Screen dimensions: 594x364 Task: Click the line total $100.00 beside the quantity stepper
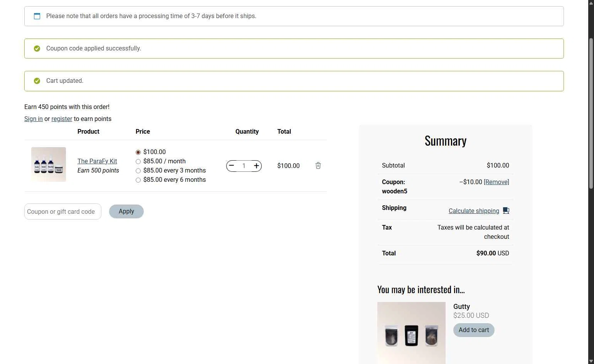(x=288, y=166)
